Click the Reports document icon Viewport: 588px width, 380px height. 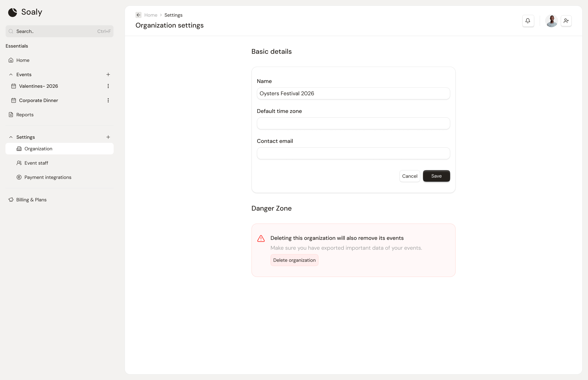tap(11, 115)
